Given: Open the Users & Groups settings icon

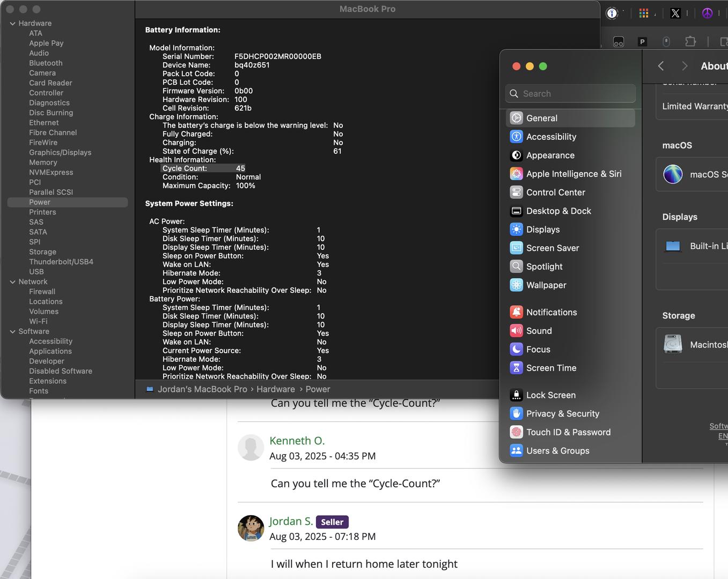Looking at the screenshot, I should (516, 451).
